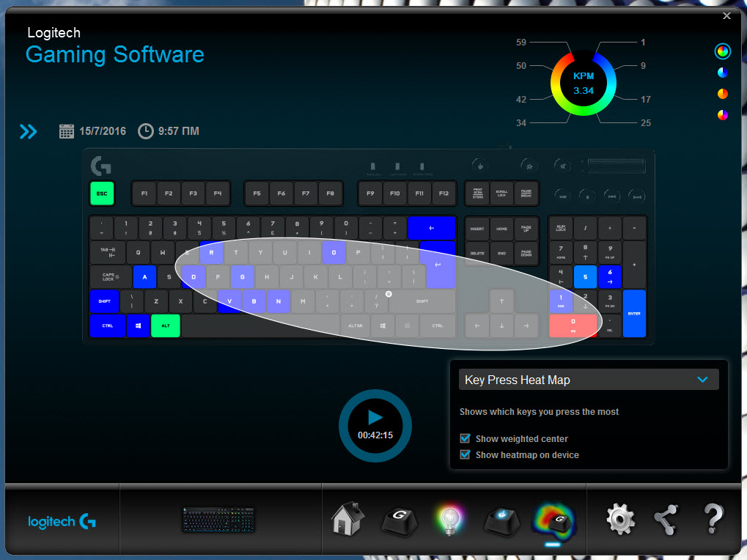The width and height of the screenshot is (747, 560).
Task: Click the INSERT key
Action: click(477, 229)
